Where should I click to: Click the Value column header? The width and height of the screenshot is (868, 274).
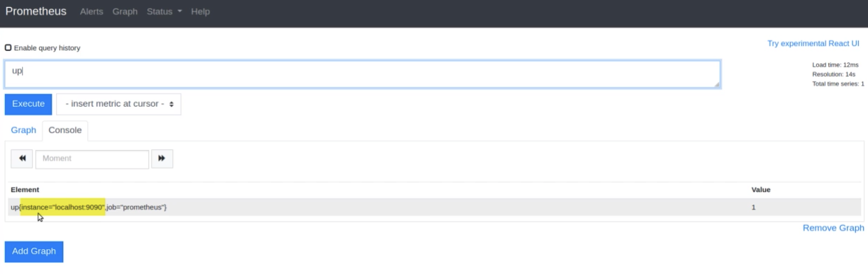(761, 190)
